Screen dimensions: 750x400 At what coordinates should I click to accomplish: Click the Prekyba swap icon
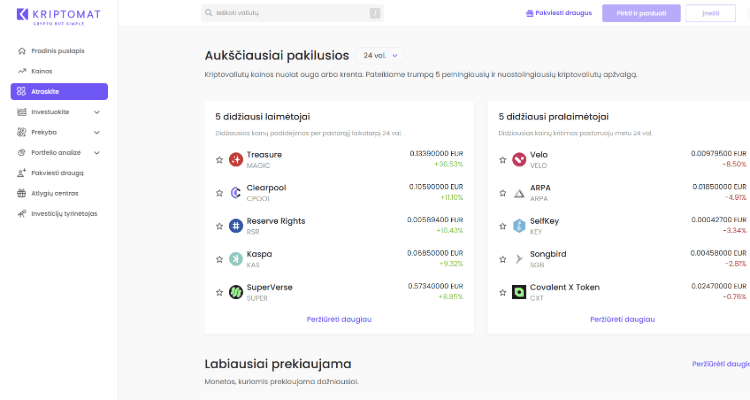(x=22, y=133)
